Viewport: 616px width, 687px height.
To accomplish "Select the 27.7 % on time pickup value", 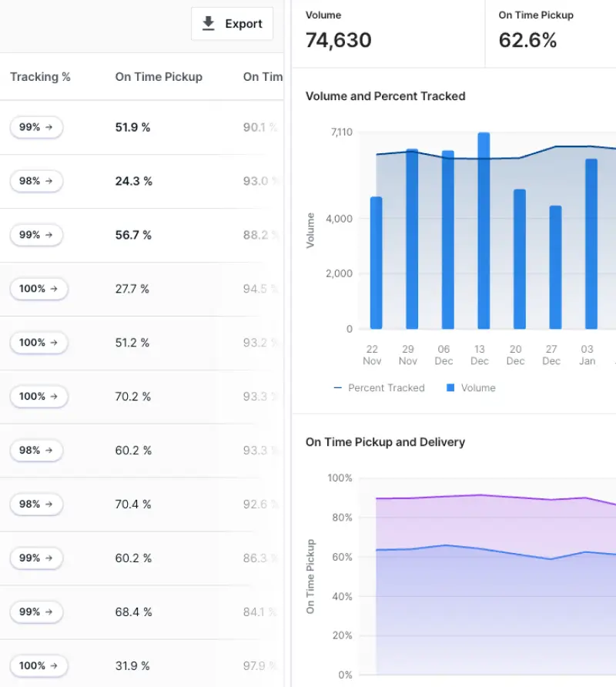I will pyautogui.click(x=132, y=289).
